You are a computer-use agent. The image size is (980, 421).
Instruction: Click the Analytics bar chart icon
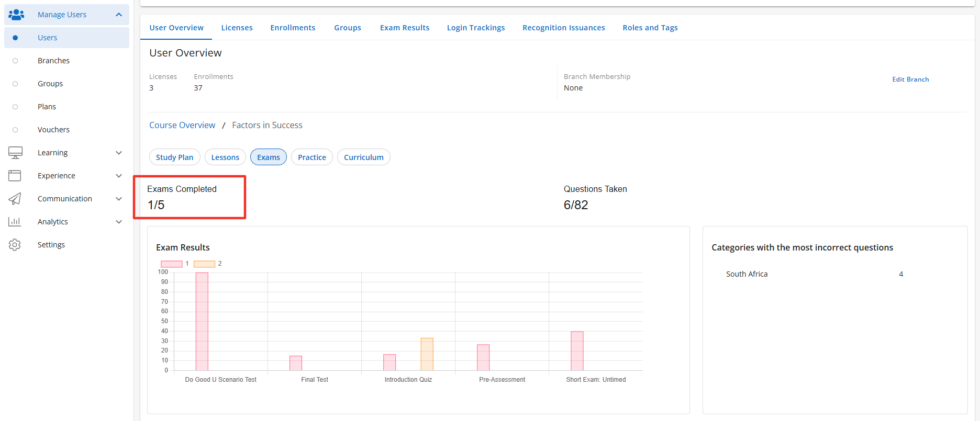(x=15, y=222)
